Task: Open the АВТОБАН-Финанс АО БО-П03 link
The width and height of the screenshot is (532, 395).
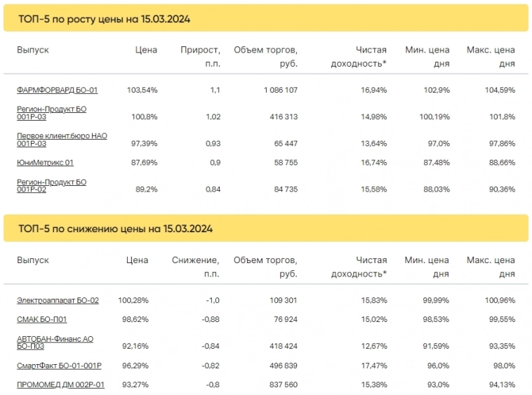Action: [55, 342]
